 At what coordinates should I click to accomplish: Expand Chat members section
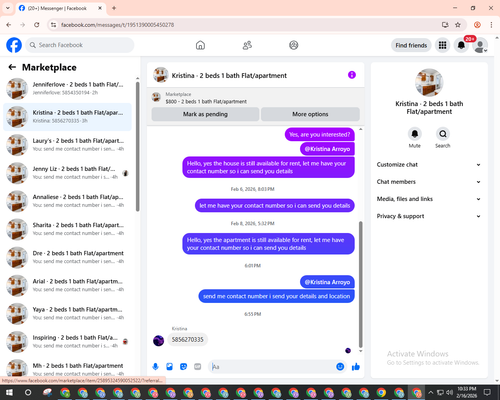(x=429, y=182)
